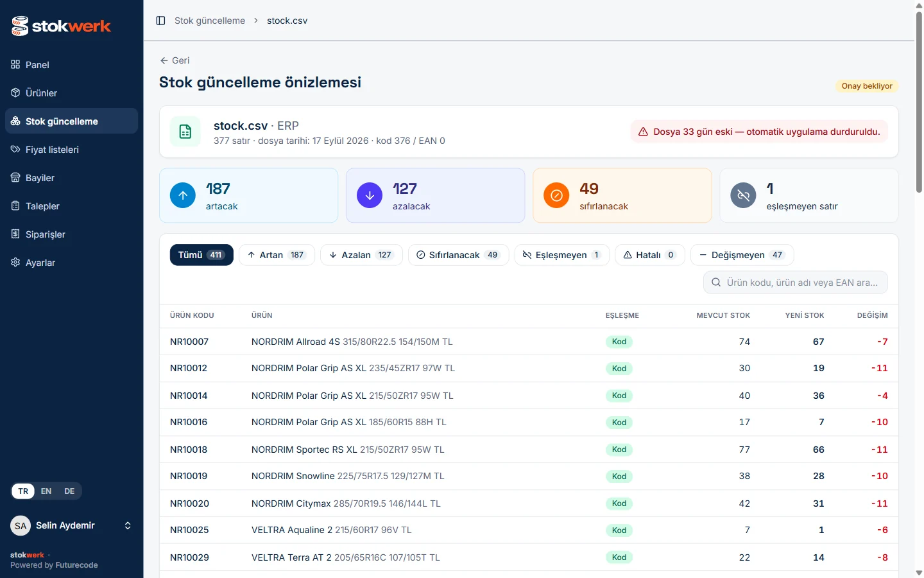Click the purple down-arrow azalacak icon
924x578 pixels.
pos(370,195)
